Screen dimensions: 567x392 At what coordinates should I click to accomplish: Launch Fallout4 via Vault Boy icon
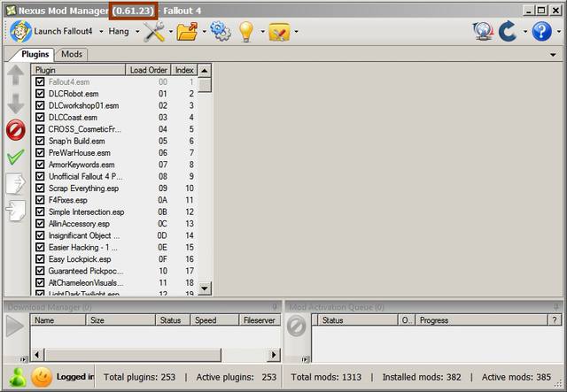[20, 32]
